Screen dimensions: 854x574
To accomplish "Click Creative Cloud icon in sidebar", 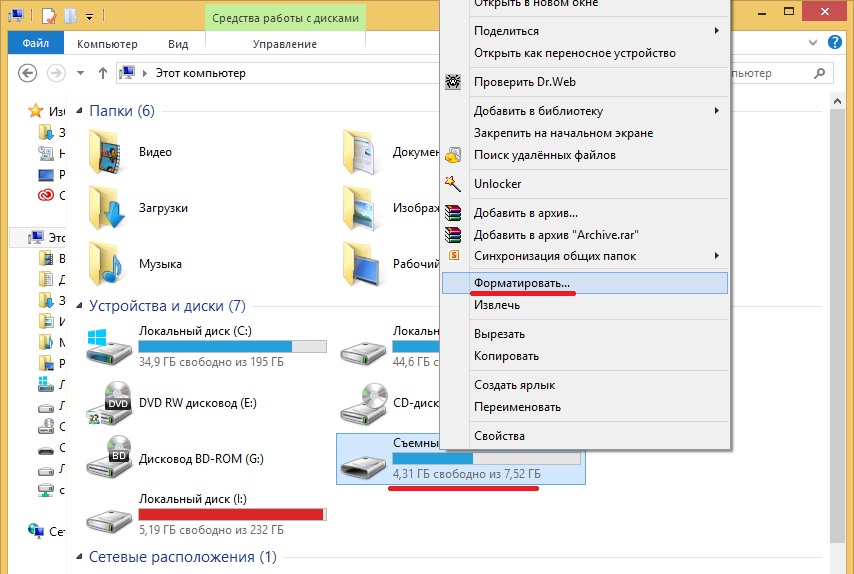I will (x=46, y=194).
